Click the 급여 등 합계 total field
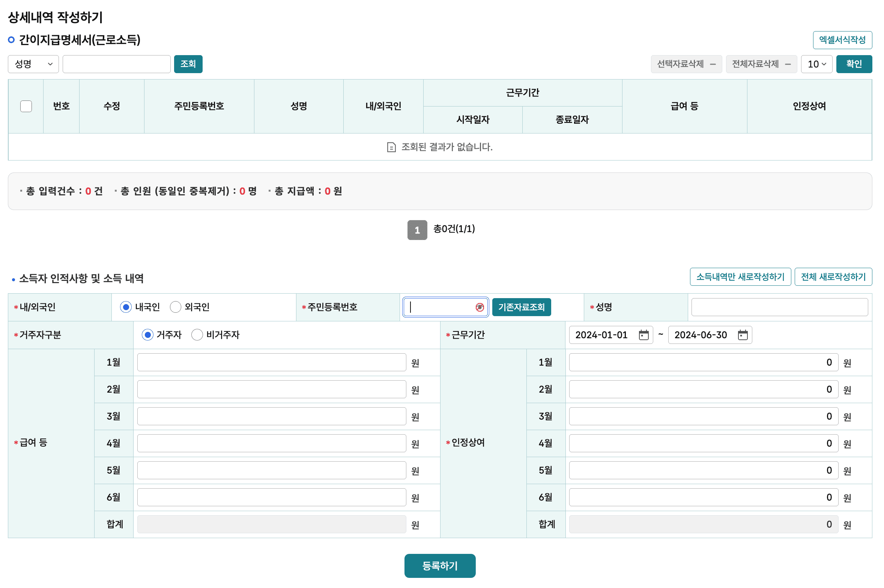This screenshot has height=588, width=884. 272,524
